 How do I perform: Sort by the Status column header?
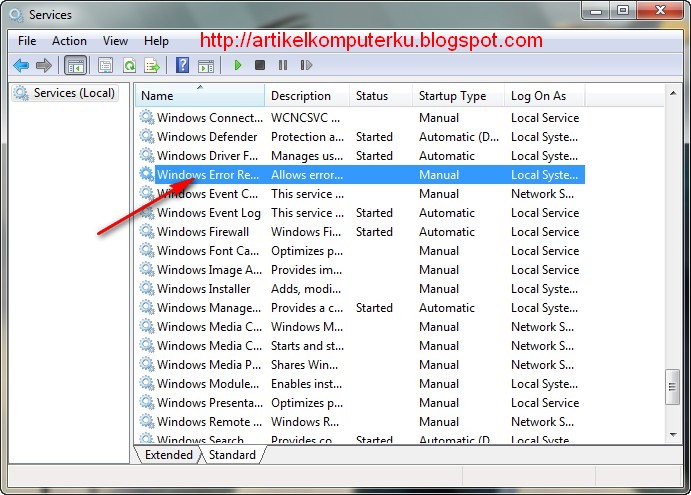pos(381,96)
